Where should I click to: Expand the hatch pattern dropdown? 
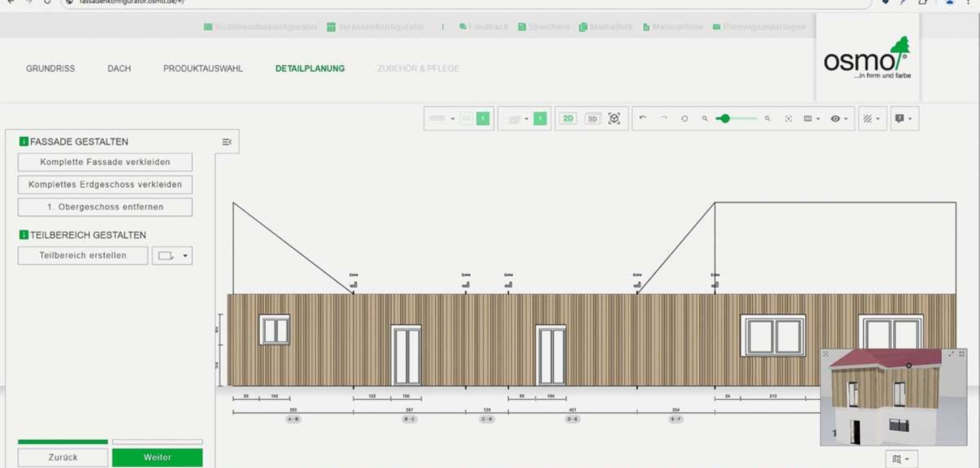click(x=872, y=119)
